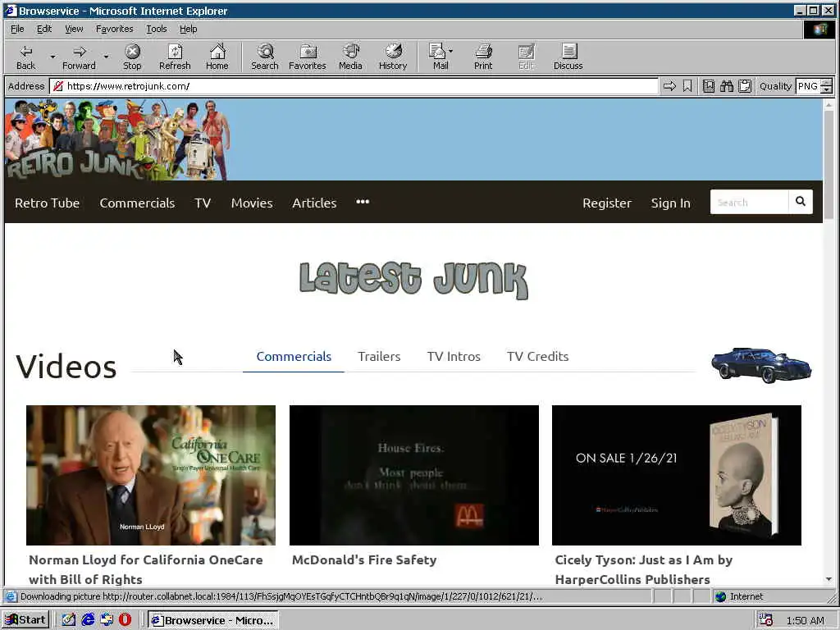Screen dimensions: 840x630
Task: Click the magnifier search button on site
Action: [x=801, y=202]
